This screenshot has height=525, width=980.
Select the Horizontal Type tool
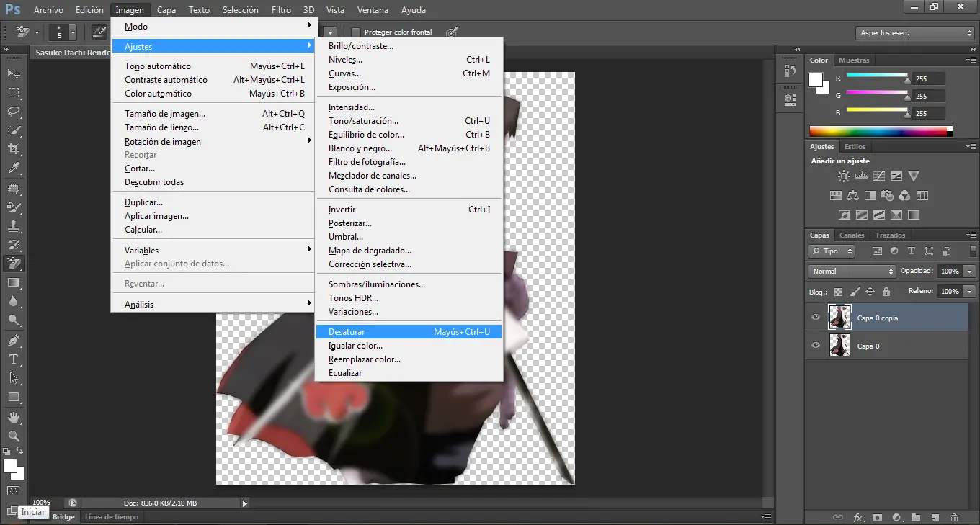coord(14,359)
